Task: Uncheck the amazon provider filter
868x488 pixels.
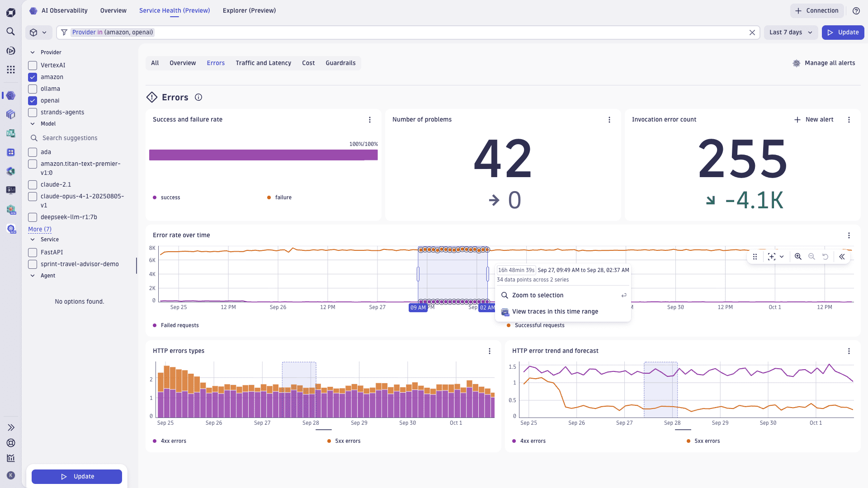Action: pos(32,77)
